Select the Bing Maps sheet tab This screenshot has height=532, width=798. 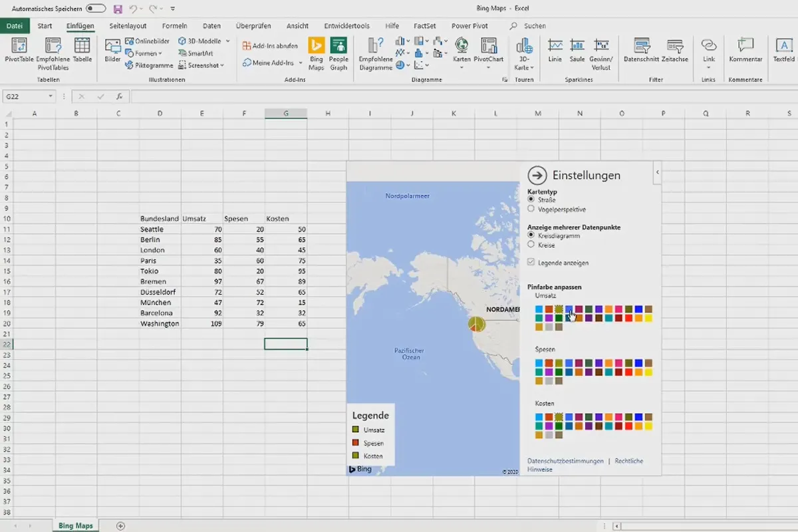(x=75, y=526)
